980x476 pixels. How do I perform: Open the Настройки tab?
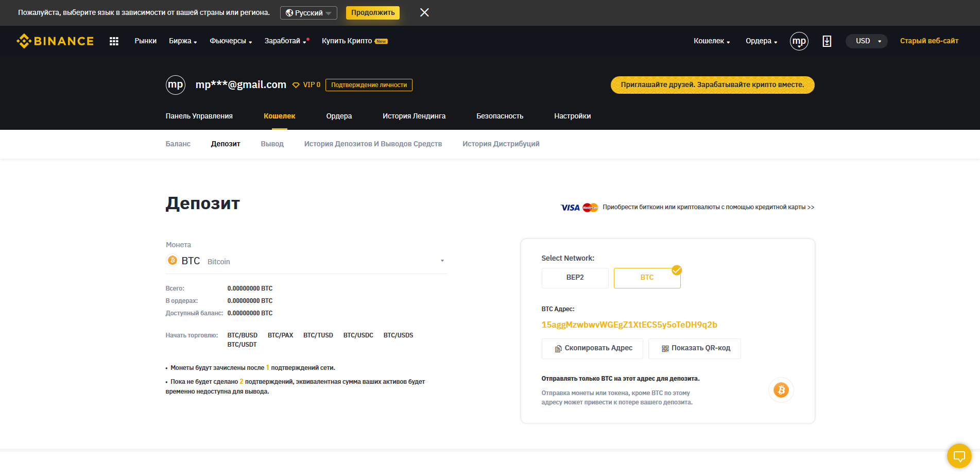[572, 116]
